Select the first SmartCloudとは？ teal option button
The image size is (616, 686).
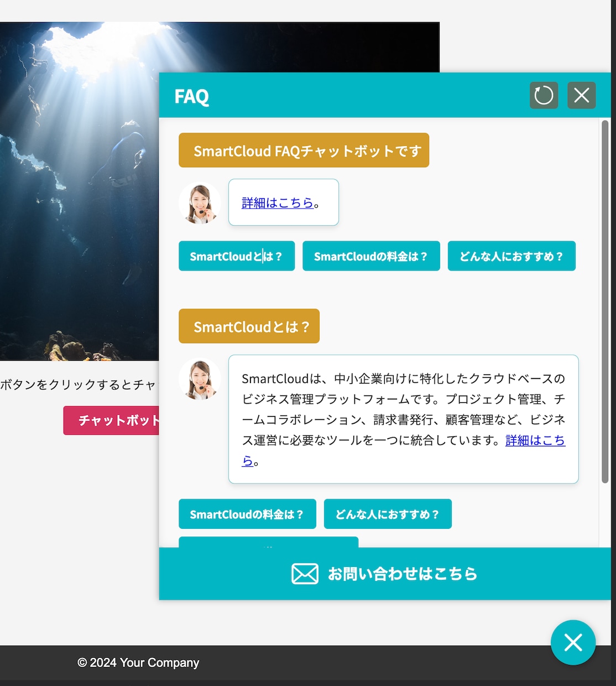click(x=237, y=256)
